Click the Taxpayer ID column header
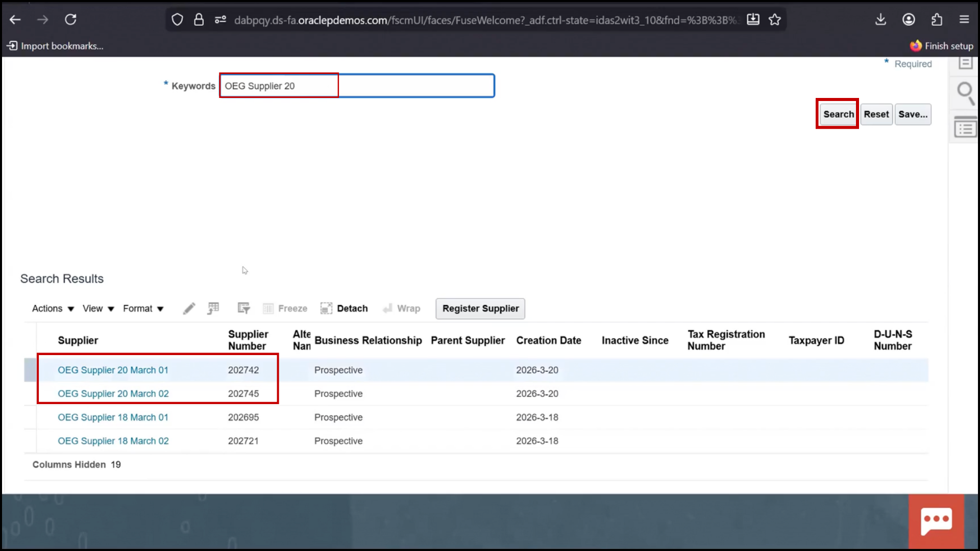This screenshot has width=980, height=551. tap(816, 340)
